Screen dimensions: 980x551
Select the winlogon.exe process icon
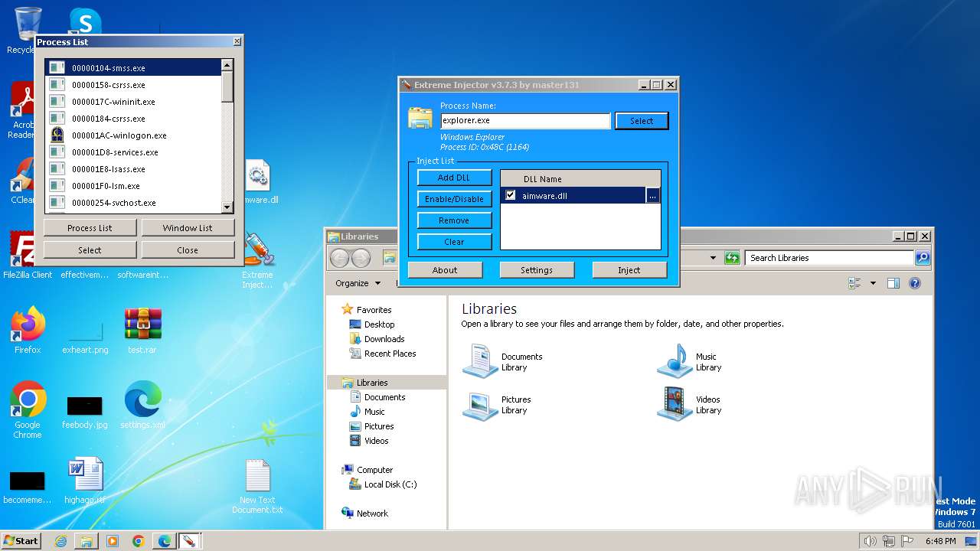pos(57,135)
